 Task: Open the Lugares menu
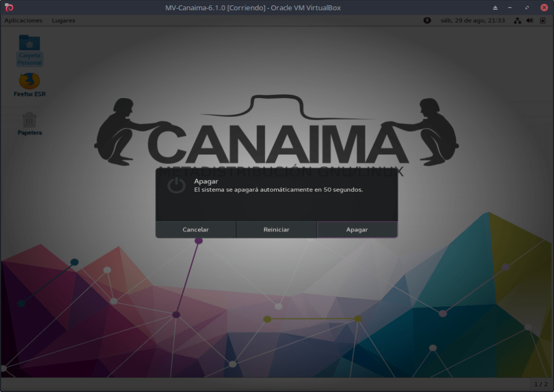tap(63, 21)
